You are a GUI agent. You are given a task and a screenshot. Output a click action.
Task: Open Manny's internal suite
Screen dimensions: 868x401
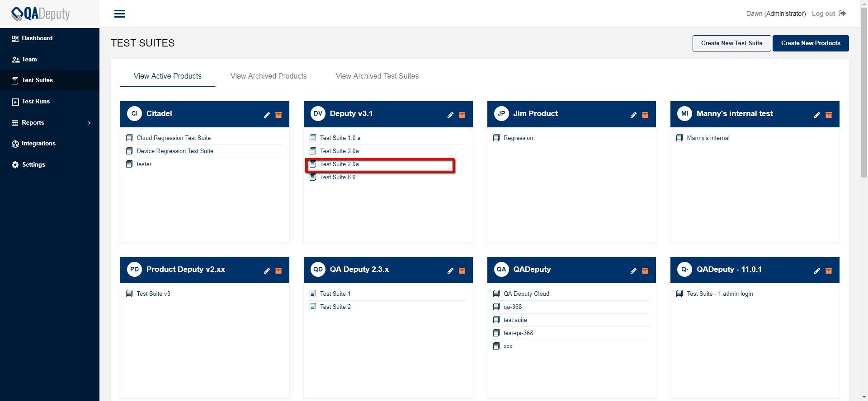click(x=708, y=138)
